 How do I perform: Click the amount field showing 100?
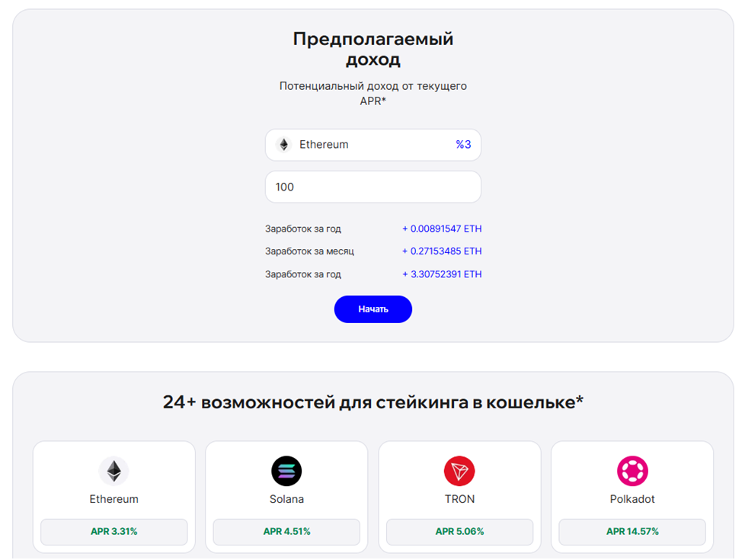(373, 187)
